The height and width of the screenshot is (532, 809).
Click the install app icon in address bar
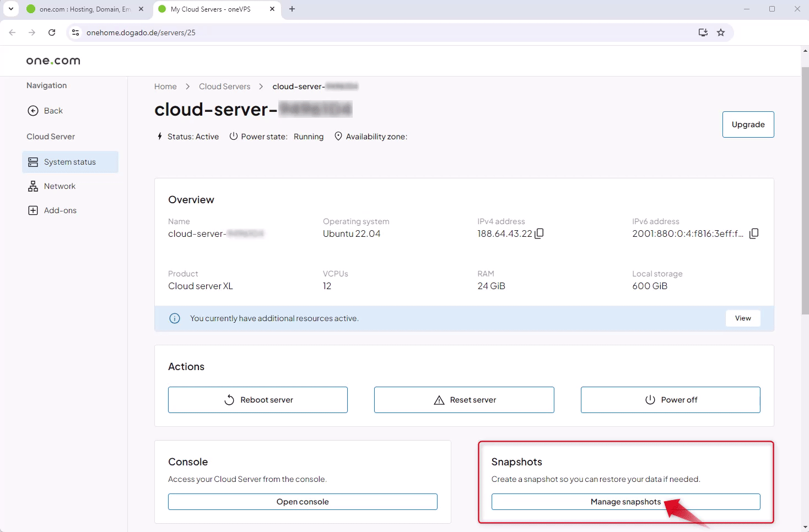click(703, 32)
